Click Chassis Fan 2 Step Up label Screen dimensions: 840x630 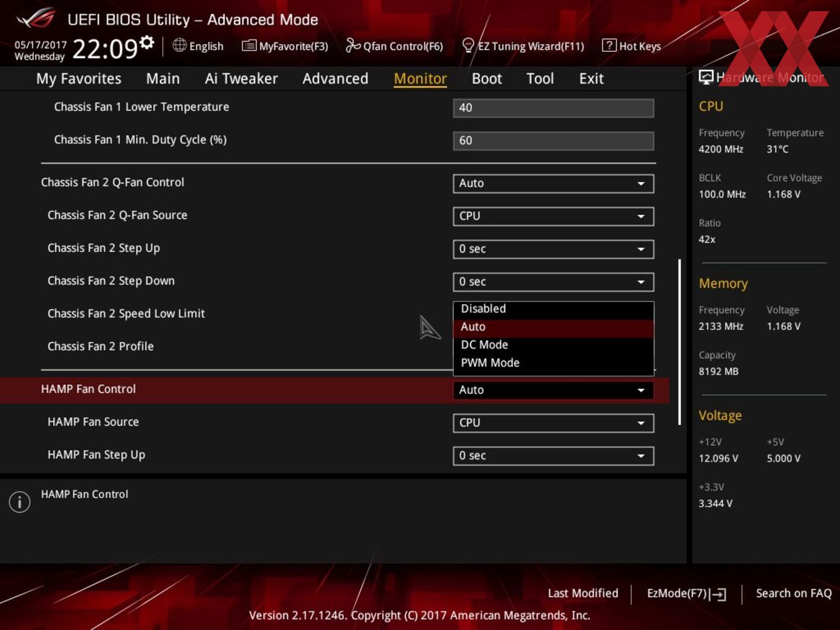[x=104, y=248]
